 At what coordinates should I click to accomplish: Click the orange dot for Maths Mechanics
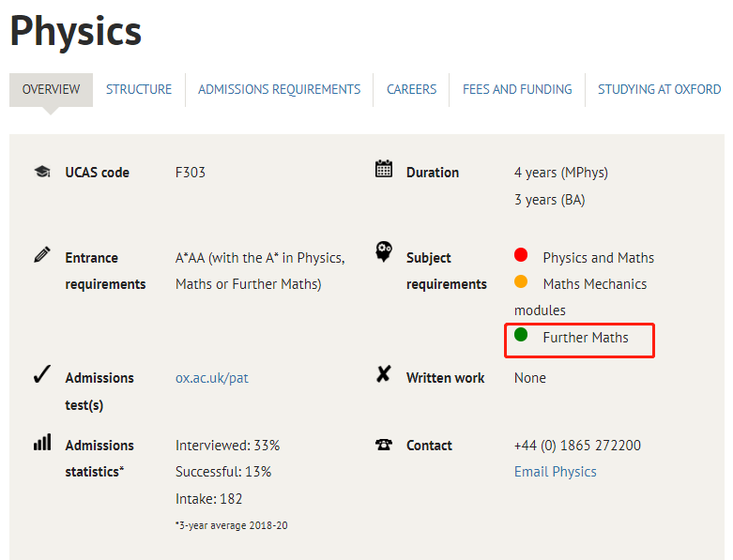click(x=521, y=281)
